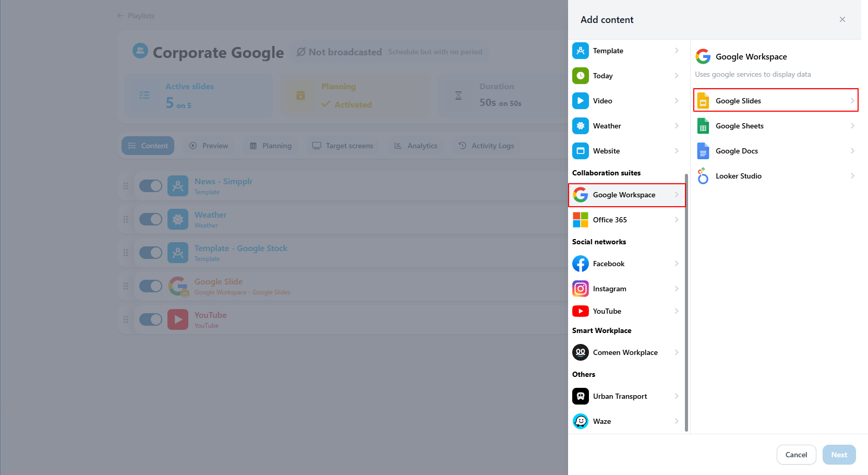This screenshot has width=868, height=475.
Task: Click the Google Workspace G logo in list
Action: coord(581,195)
